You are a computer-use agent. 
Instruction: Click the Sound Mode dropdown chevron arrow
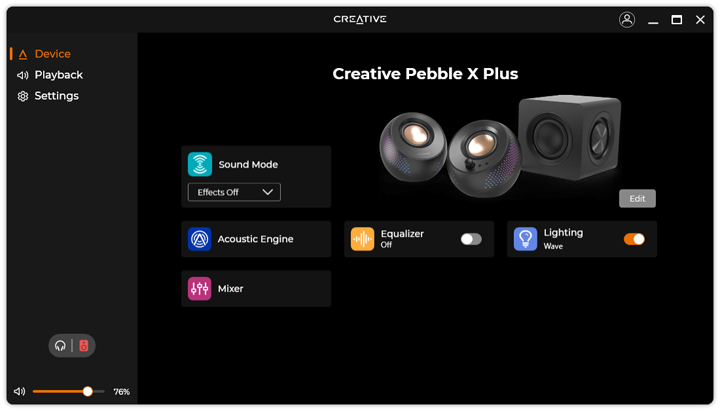268,192
